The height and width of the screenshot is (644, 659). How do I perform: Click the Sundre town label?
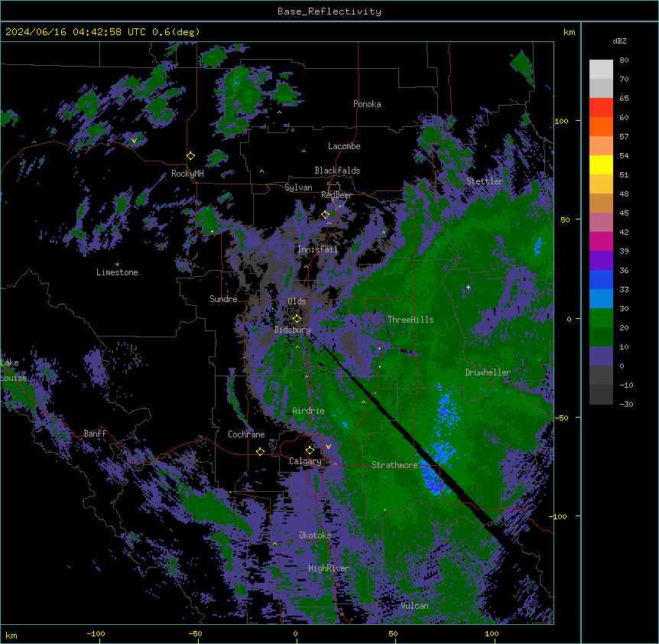[223, 299]
